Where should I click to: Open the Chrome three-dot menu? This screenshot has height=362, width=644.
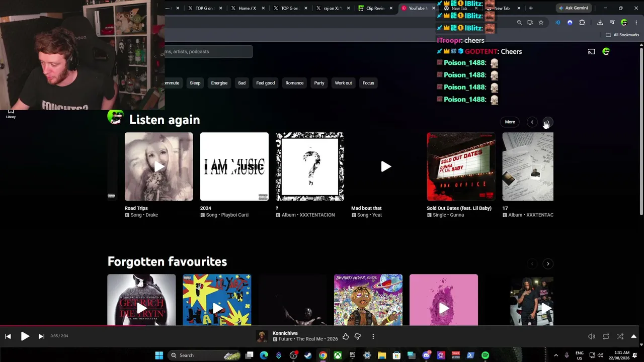636,23
